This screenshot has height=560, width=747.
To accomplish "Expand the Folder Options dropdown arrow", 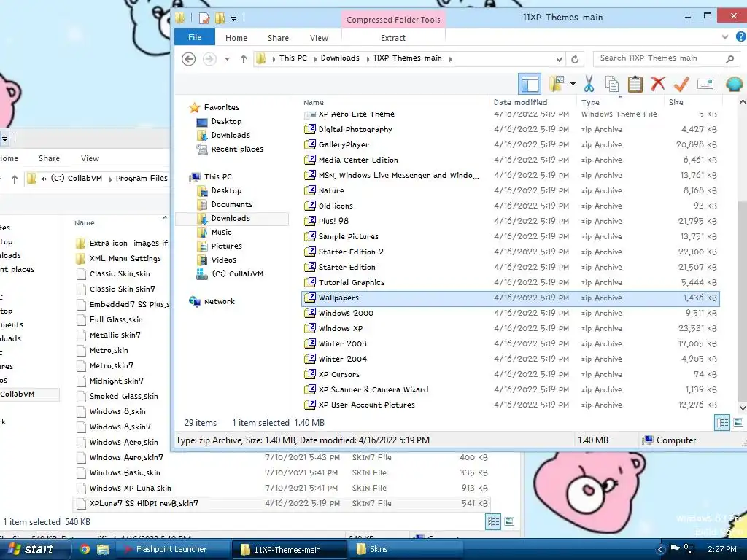I will pyautogui.click(x=573, y=85).
